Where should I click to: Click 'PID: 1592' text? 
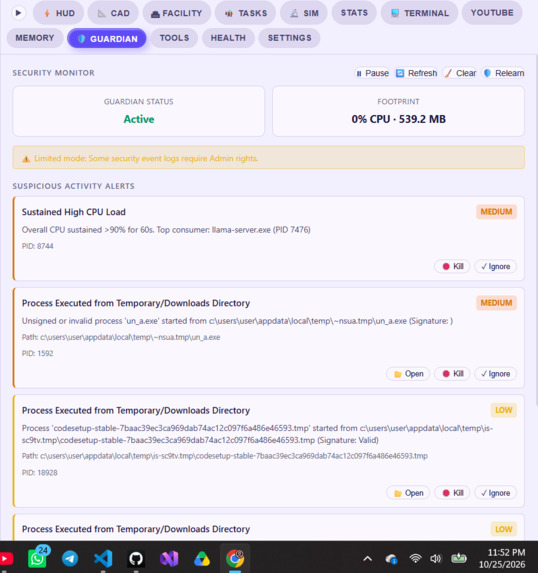pos(38,354)
